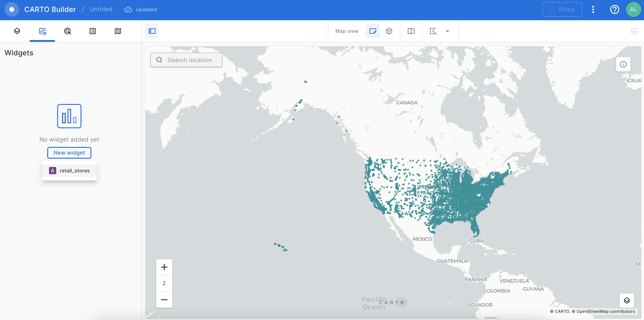This screenshot has width=644, height=320.
Task: Open the more options kebab menu
Action: click(593, 9)
